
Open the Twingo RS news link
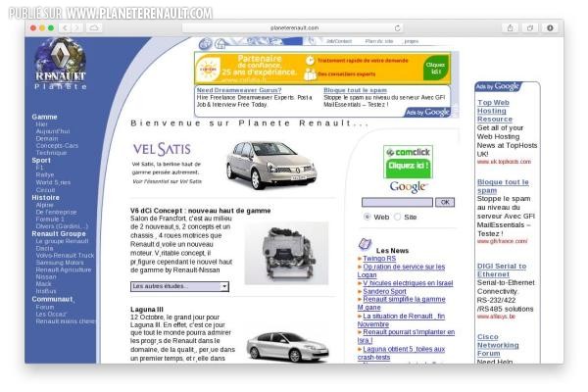379,259
